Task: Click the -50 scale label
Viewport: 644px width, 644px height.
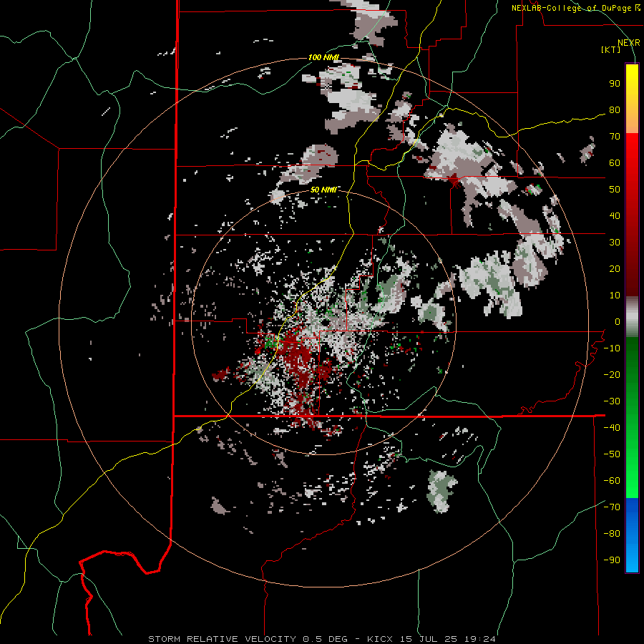Action: pos(612,454)
